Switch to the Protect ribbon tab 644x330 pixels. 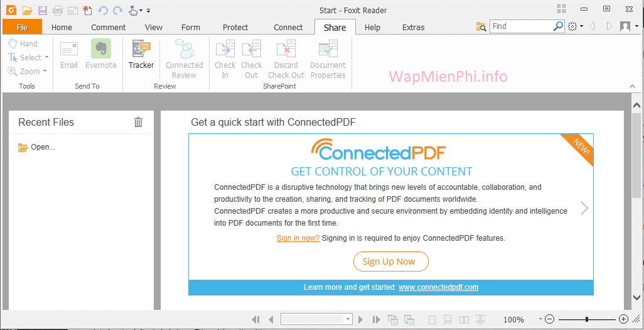pyautogui.click(x=235, y=28)
